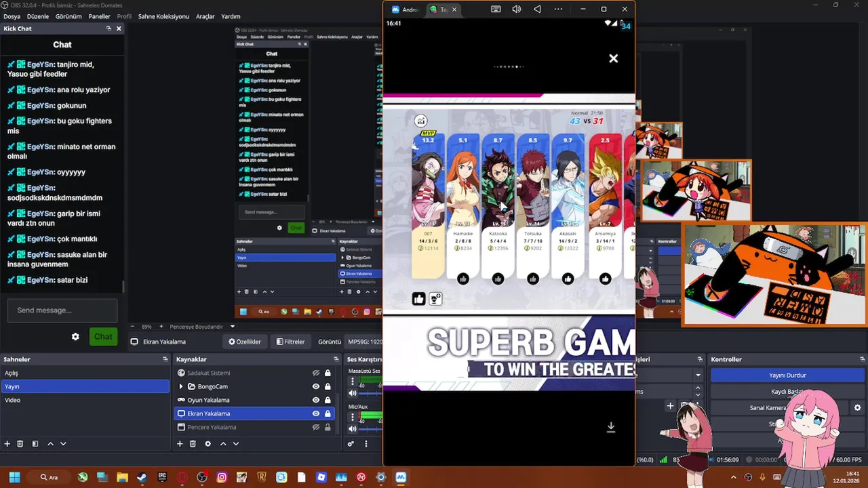The width and height of the screenshot is (868, 488).
Task: Remove source with Kaynaklar trash icon
Action: 193,444
